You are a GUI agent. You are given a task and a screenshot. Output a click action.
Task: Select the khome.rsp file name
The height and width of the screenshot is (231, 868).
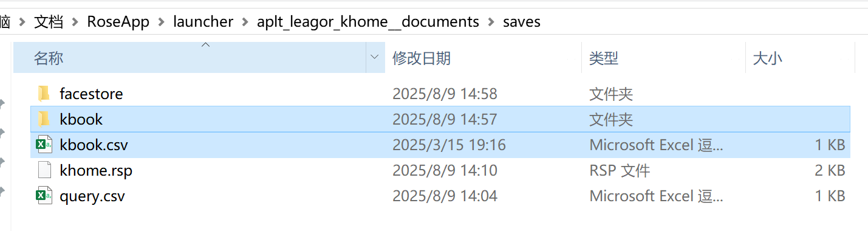pos(96,171)
